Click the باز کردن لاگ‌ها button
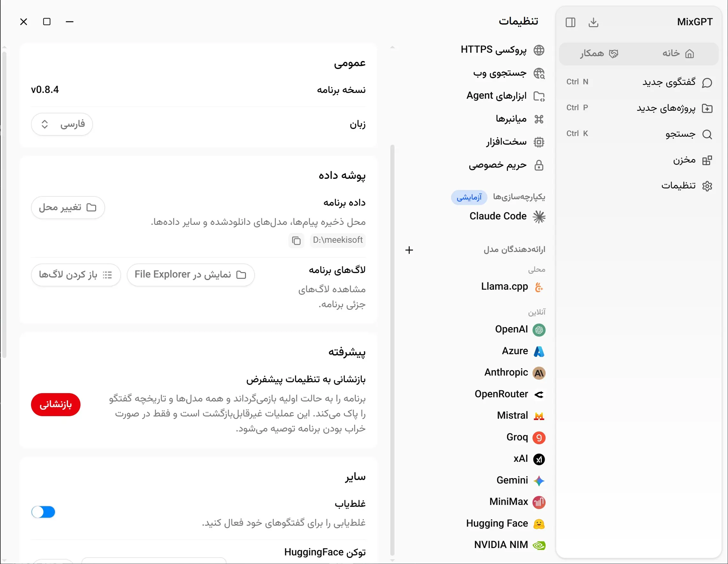The width and height of the screenshot is (728, 564). point(76,275)
